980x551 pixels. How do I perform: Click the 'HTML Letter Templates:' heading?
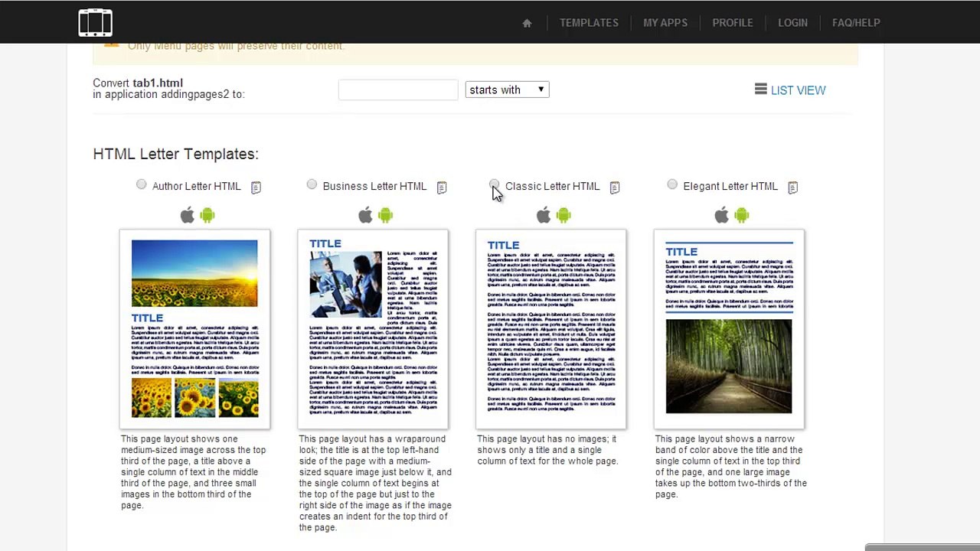[x=175, y=154]
